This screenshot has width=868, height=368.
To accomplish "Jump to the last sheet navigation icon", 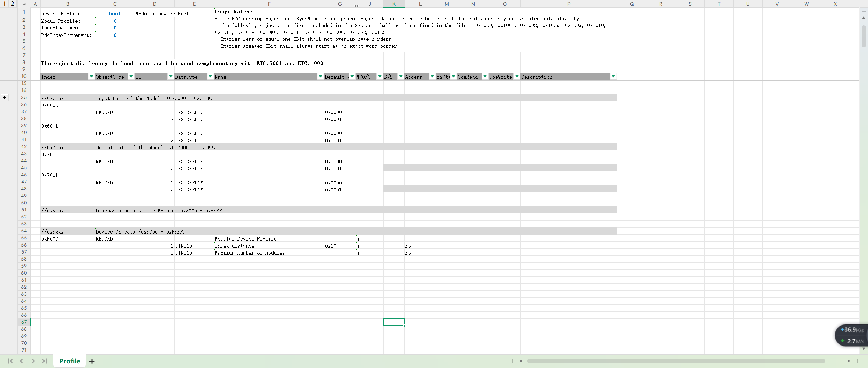I will [x=45, y=361].
